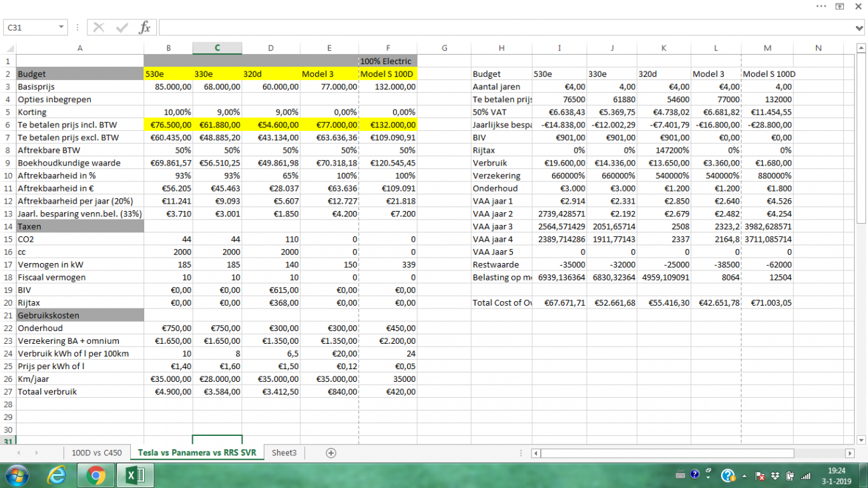
Task: Open the ribbon display options icon
Action: [x=840, y=6]
